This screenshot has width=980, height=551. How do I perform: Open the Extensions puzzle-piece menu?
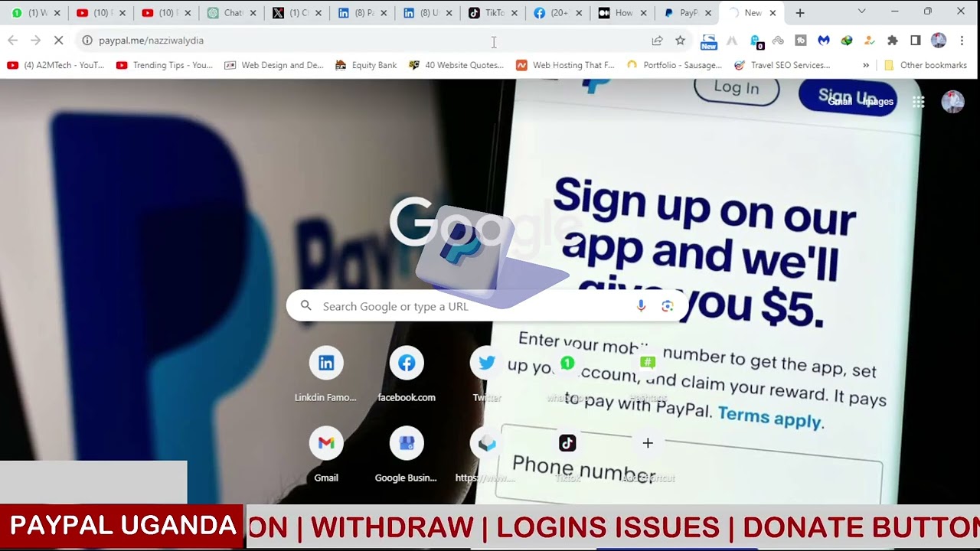892,41
